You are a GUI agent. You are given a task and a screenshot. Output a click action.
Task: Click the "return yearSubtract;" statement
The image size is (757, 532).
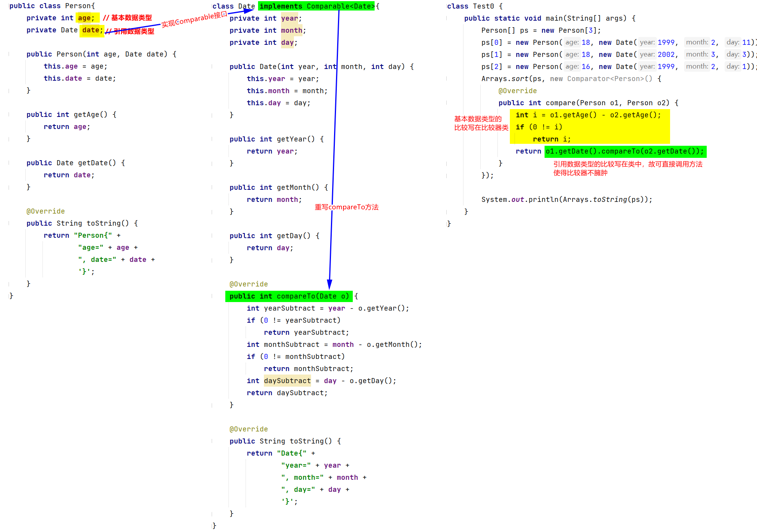[x=306, y=332]
